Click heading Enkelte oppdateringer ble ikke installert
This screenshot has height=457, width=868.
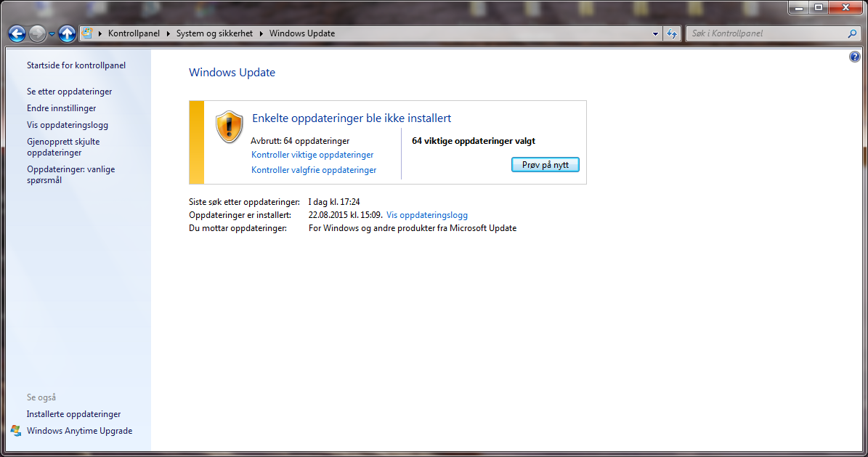pos(352,118)
